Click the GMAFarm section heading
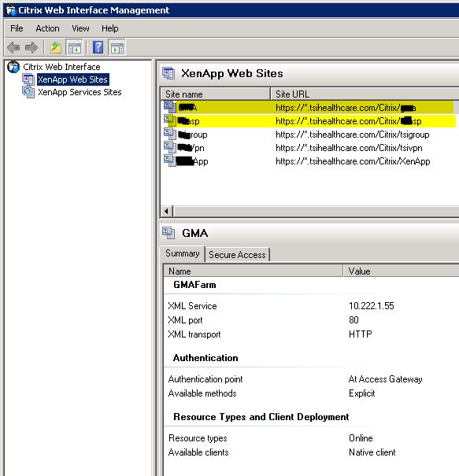459x476 pixels. point(194,285)
